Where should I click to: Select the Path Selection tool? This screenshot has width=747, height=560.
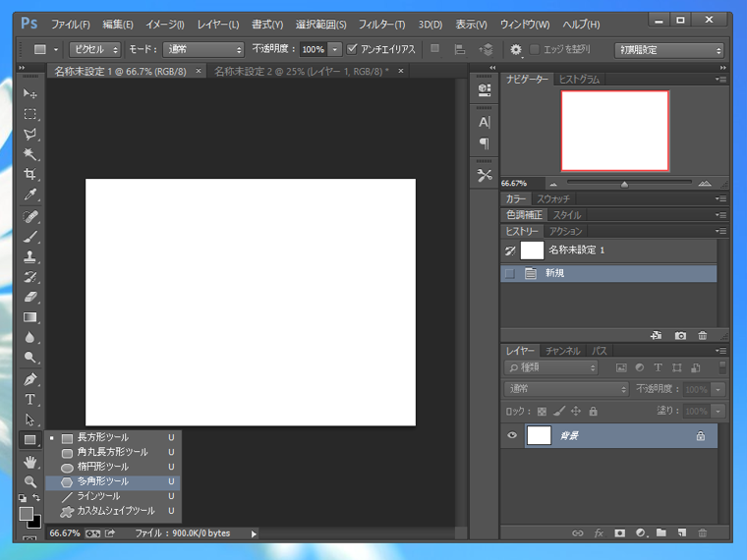pyautogui.click(x=30, y=420)
